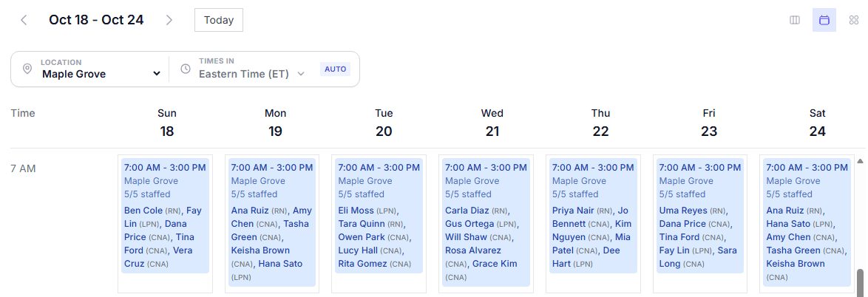Click Rita Gomez in Tuesday shift
Image resolution: width=868 pixels, height=297 pixels.
tap(362, 263)
